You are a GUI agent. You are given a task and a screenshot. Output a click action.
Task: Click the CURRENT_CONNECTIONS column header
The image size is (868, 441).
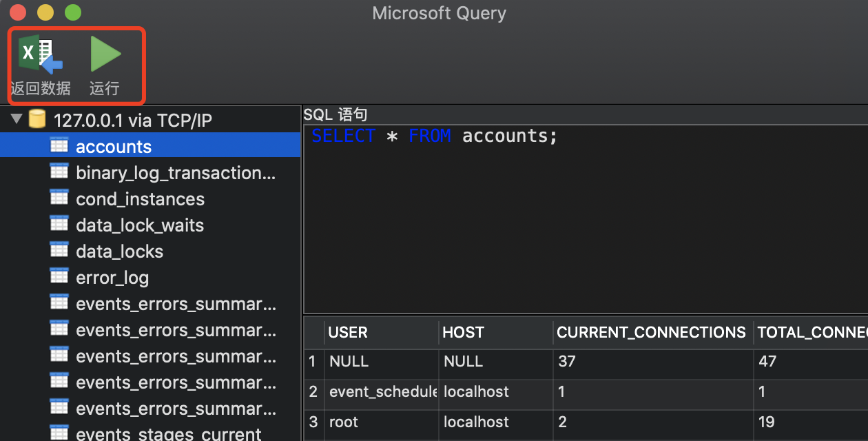pyautogui.click(x=651, y=333)
